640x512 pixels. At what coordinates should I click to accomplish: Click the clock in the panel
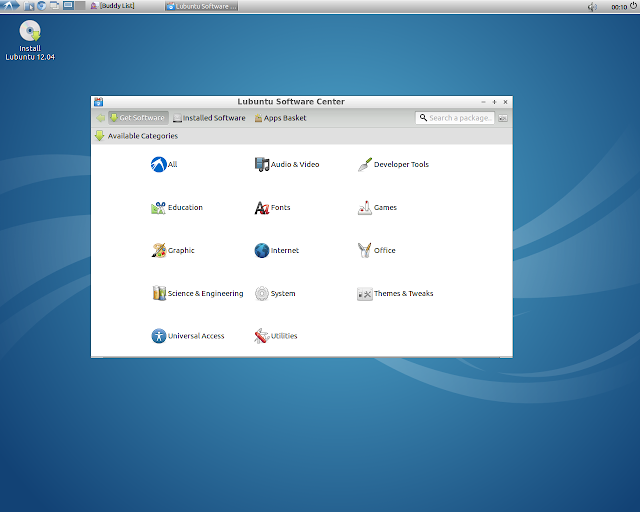coord(619,7)
